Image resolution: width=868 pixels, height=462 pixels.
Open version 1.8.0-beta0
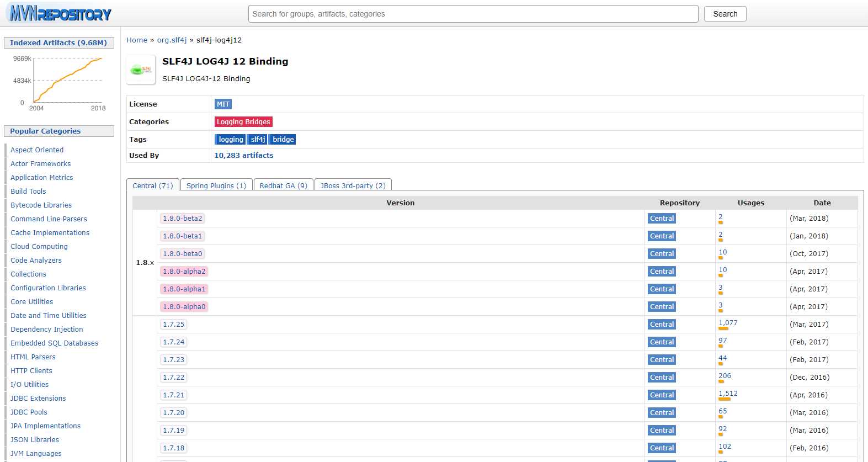pyautogui.click(x=183, y=254)
